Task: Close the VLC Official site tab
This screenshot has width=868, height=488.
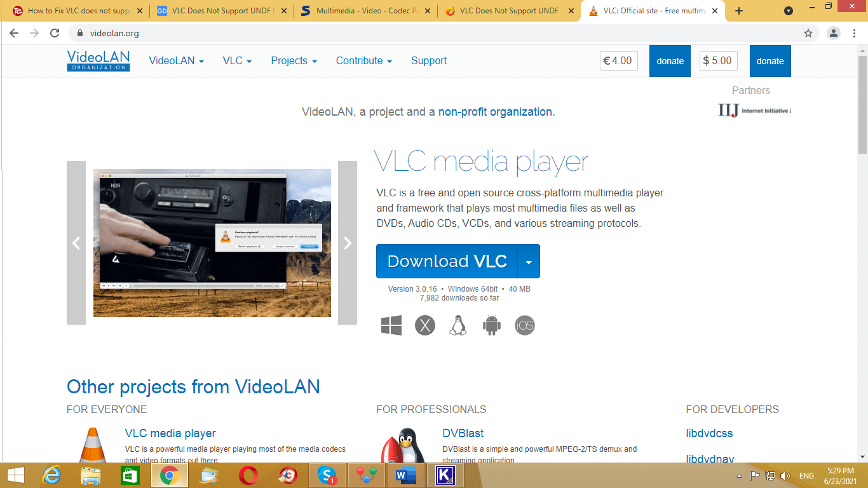Action: tap(715, 11)
